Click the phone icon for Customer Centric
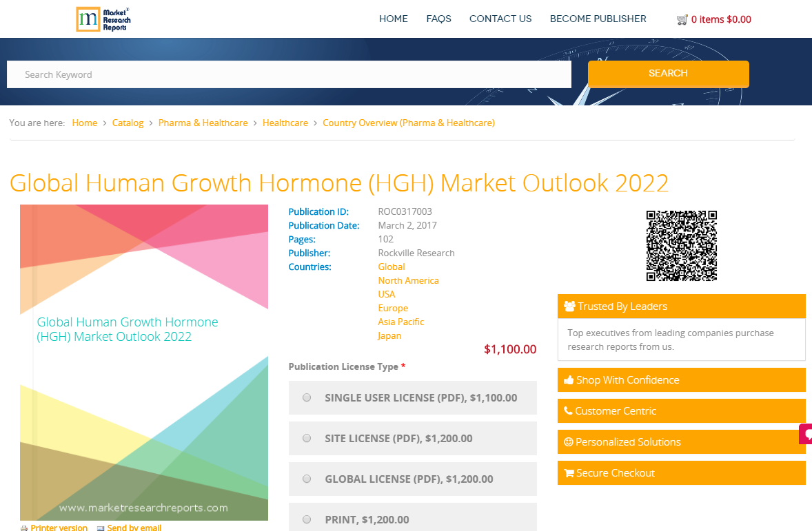This screenshot has height=531, width=812. [568, 410]
